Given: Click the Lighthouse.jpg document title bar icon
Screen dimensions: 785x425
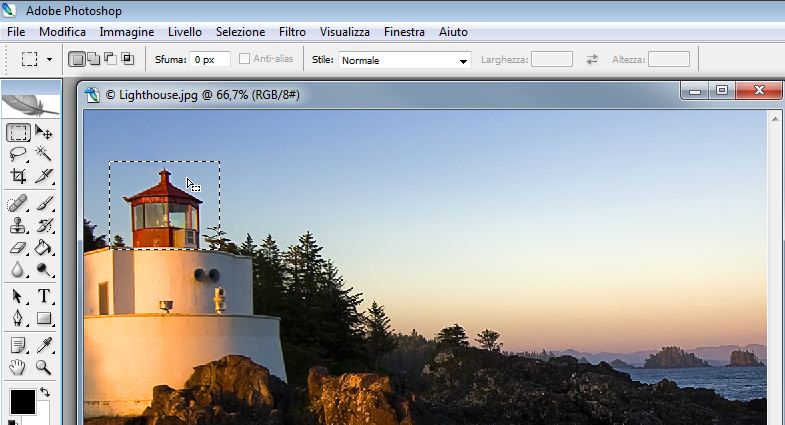Looking at the screenshot, I should [93, 95].
